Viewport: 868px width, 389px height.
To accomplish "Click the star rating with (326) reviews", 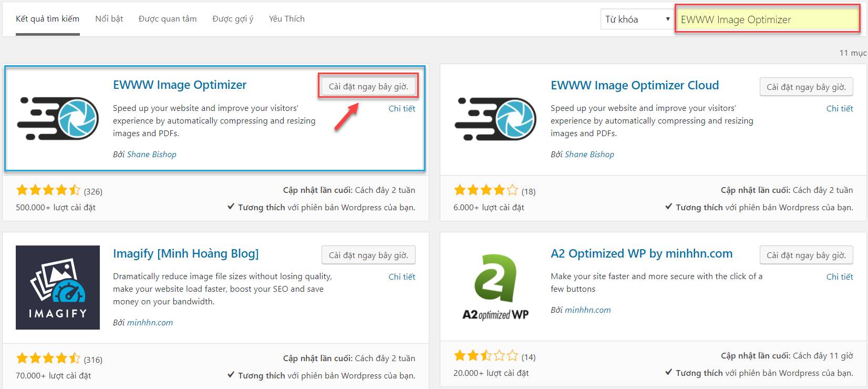I will 48,190.
